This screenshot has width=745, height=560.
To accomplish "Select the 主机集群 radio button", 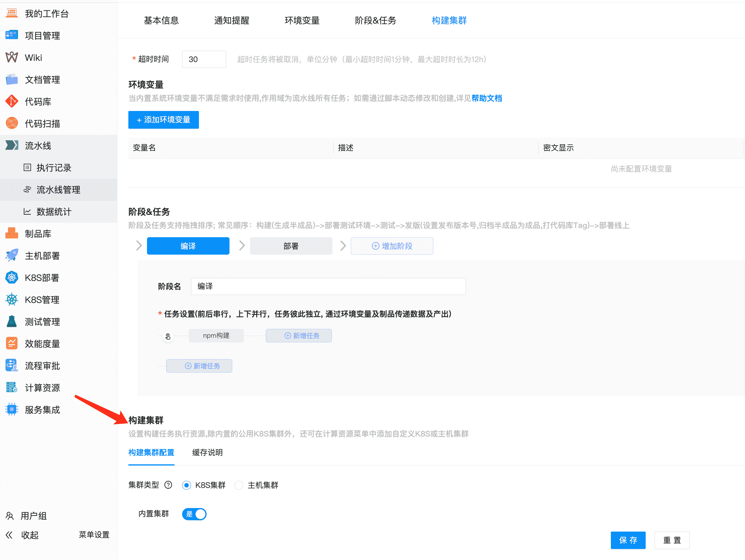I will [x=239, y=485].
